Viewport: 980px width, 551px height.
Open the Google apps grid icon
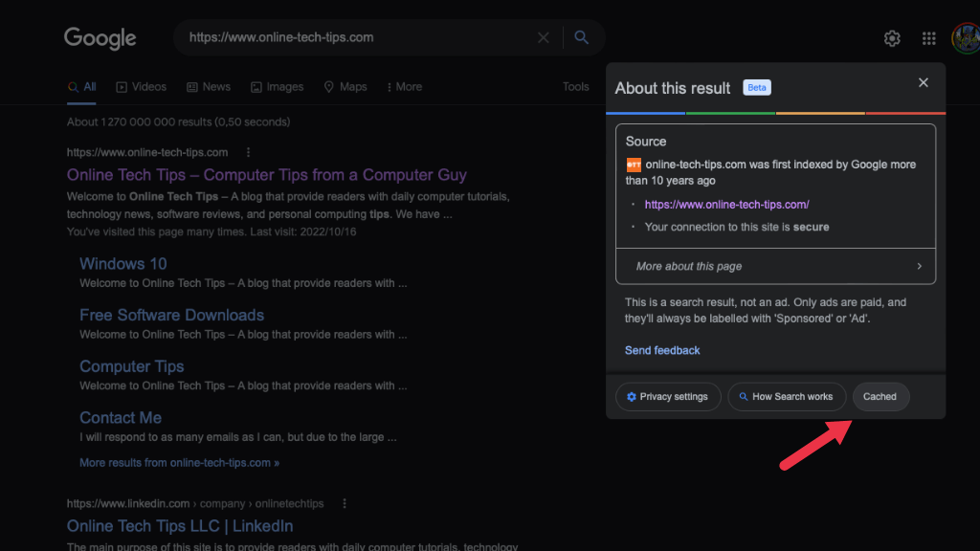click(x=928, y=38)
